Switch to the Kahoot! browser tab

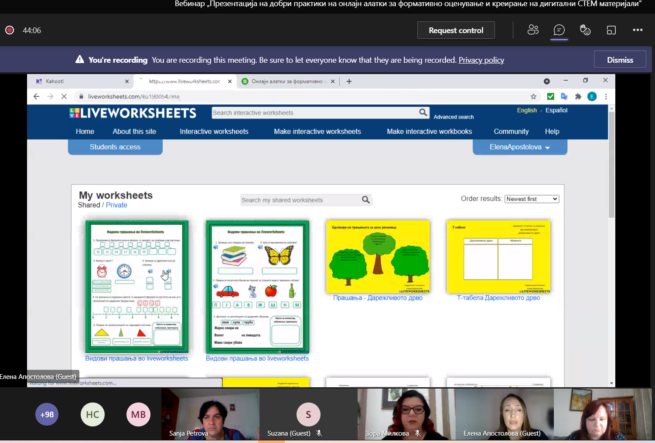click(x=80, y=81)
